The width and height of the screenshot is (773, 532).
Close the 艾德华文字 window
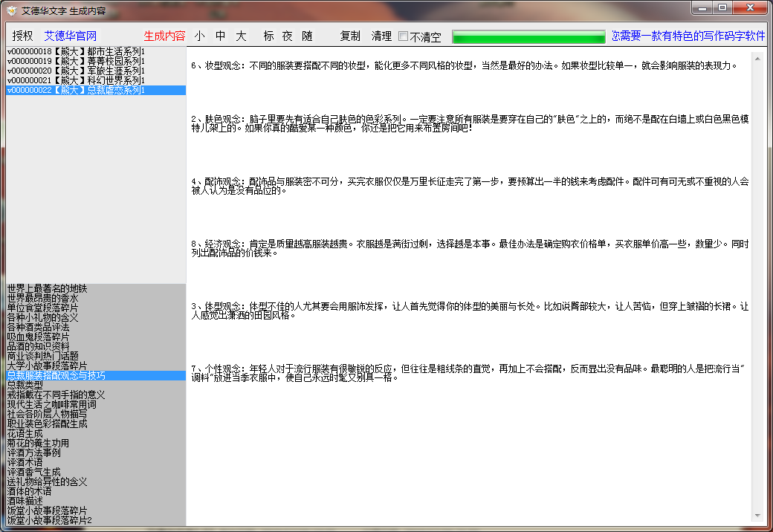coord(750,8)
